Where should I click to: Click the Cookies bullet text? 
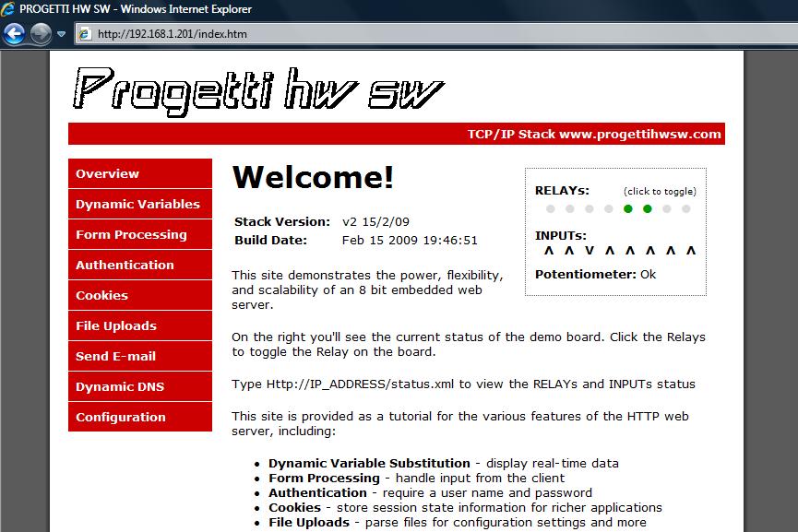294,508
